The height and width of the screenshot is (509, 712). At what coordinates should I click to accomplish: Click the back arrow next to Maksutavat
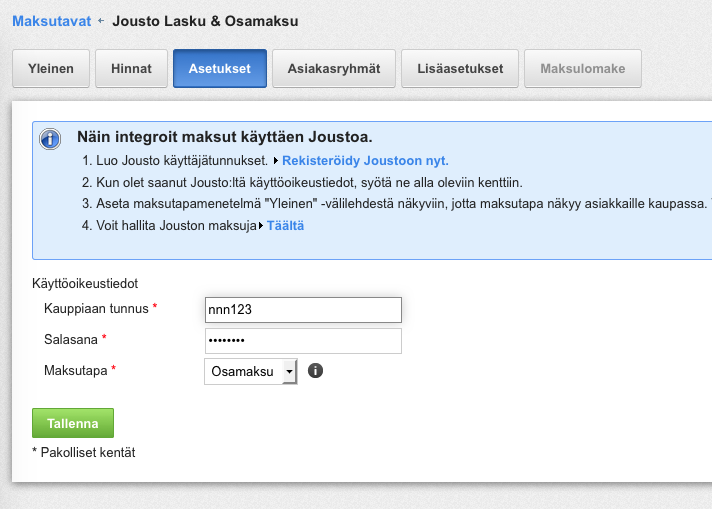coord(101,20)
